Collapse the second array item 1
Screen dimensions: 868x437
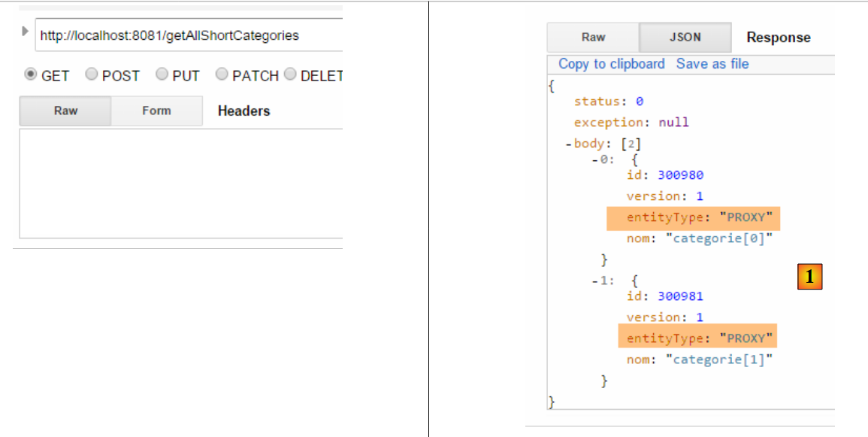[x=595, y=281]
